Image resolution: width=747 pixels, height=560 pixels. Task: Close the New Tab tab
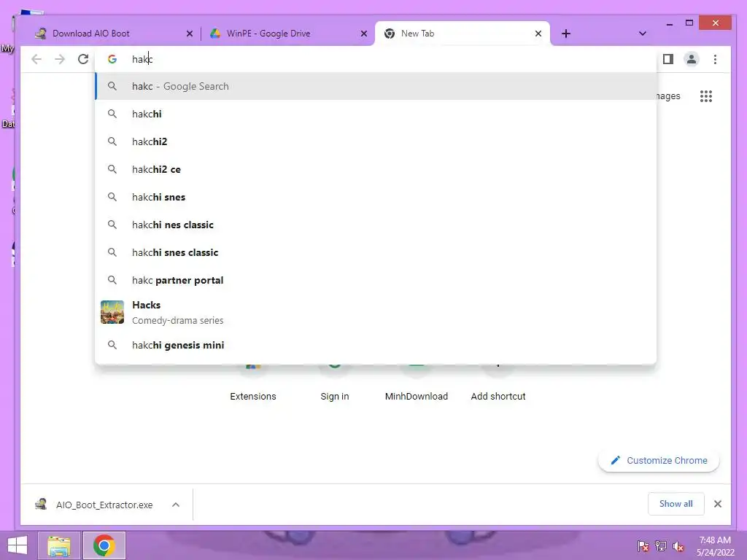(x=538, y=34)
